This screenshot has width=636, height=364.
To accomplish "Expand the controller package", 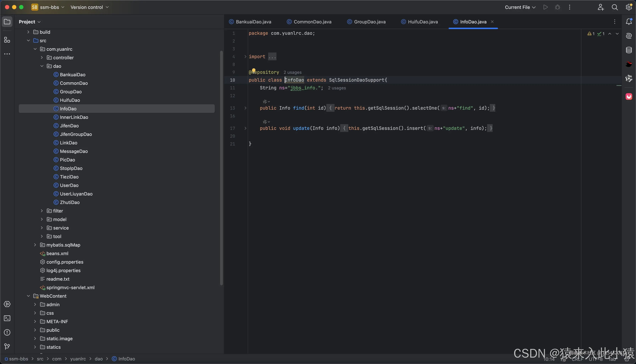I will 42,57.
